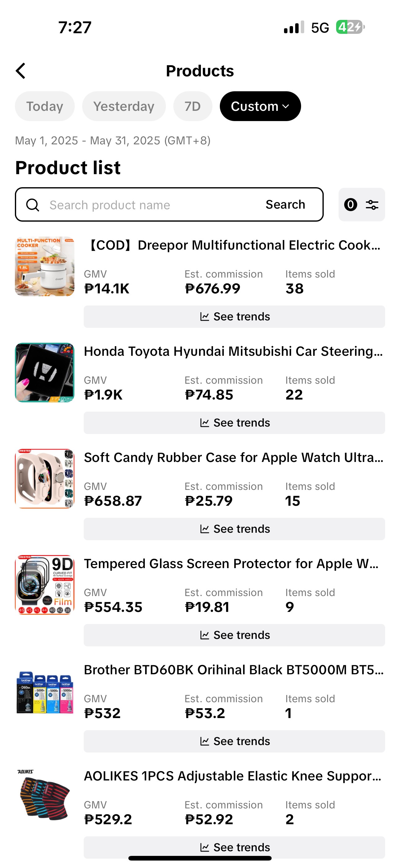Expand the Custom date range dropdown
Viewport: 400px width, 868px height.
coord(260,106)
